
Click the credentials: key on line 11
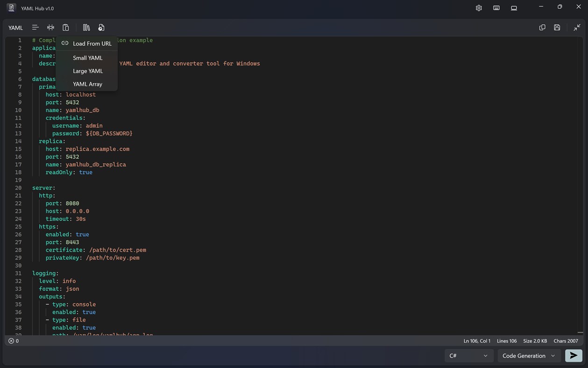[x=65, y=118]
